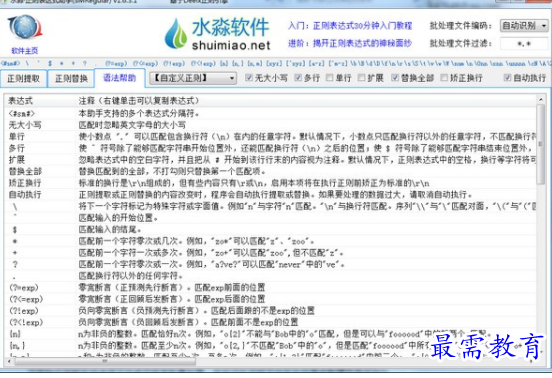Select the 无大小写 row in the list

tap(270, 125)
